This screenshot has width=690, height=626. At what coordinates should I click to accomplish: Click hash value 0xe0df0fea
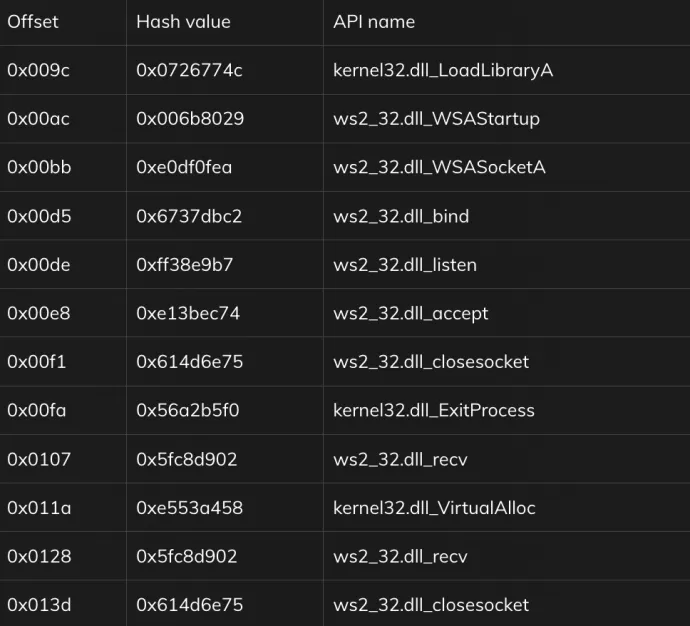coord(184,167)
